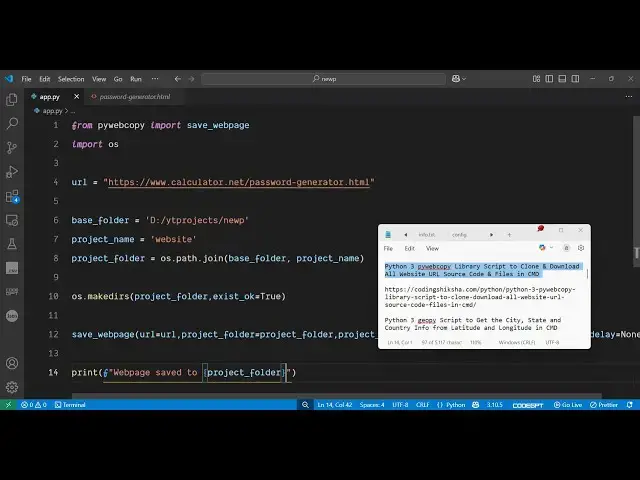The width and height of the screenshot is (640, 480).
Task: Open the editor More Actions ellipsis
Action: 629,97
